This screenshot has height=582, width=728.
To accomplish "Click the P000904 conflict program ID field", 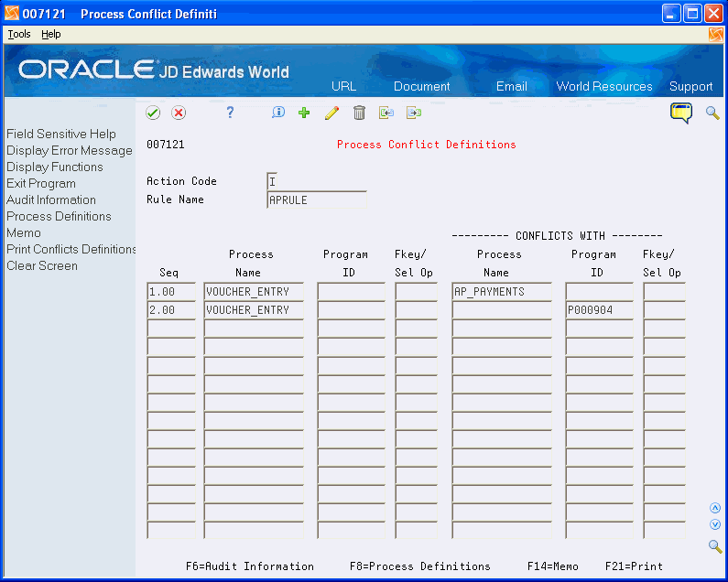I will tap(600, 310).
